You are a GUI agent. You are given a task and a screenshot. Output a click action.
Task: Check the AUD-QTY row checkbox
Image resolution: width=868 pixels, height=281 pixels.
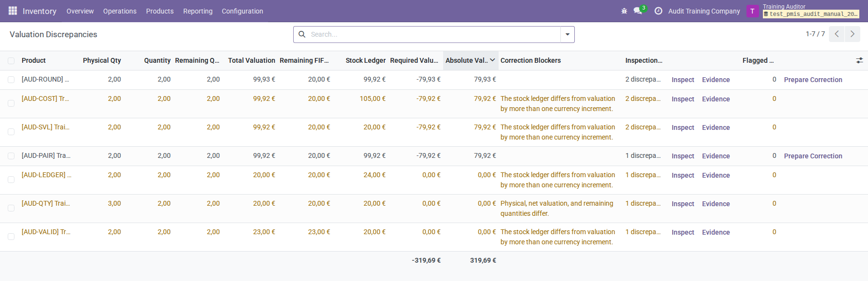click(x=11, y=208)
